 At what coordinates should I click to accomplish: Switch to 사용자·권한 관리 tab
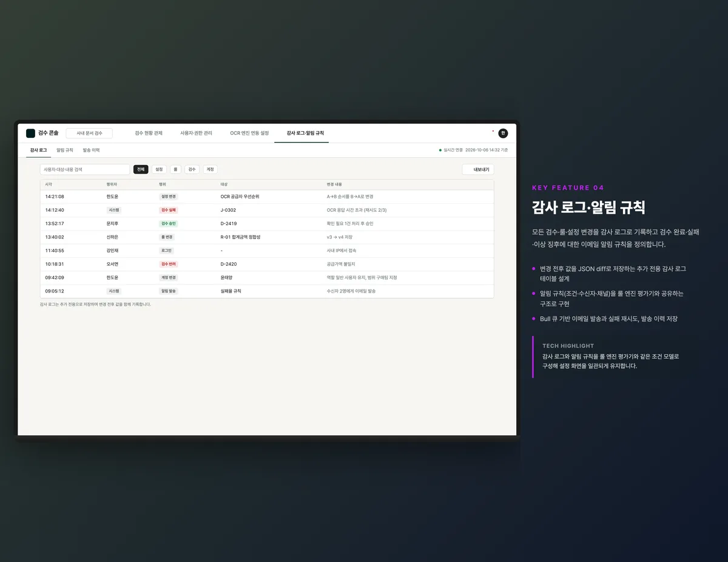[x=197, y=133]
